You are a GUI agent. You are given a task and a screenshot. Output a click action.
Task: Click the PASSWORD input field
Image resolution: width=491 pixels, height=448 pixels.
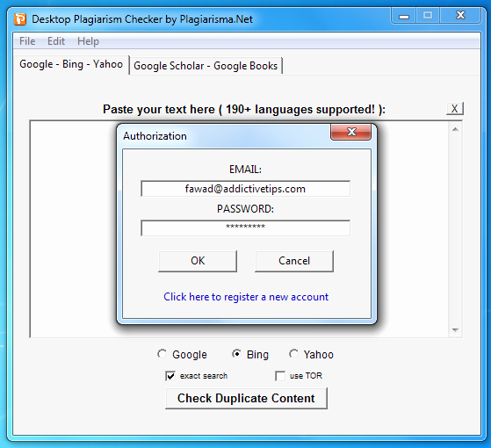click(245, 228)
